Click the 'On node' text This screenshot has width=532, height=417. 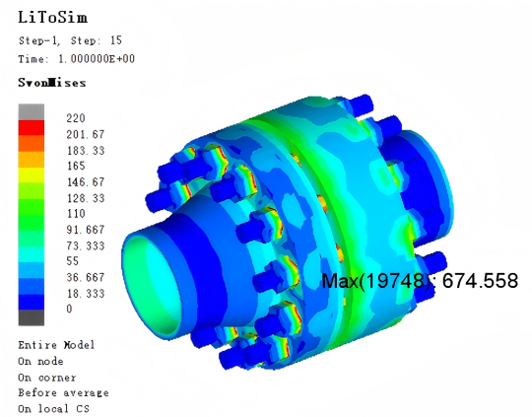point(40,362)
